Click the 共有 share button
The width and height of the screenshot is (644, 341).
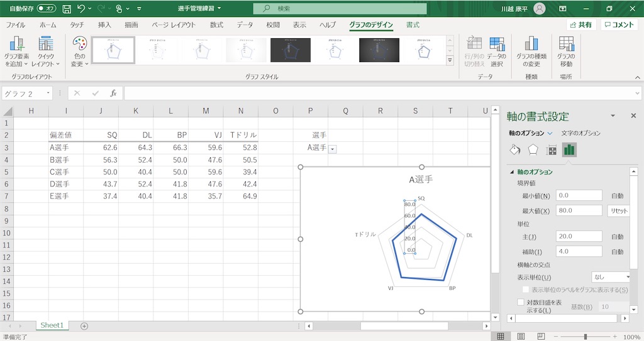coord(581,24)
